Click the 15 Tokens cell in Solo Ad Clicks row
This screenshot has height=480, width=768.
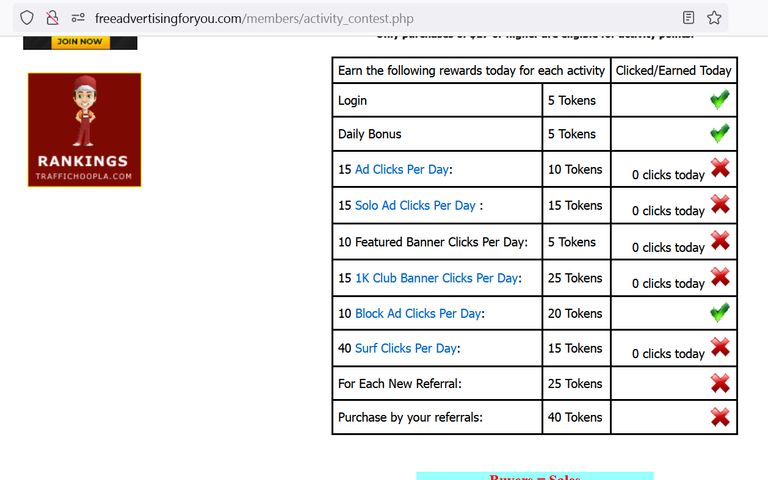(575, 206)
